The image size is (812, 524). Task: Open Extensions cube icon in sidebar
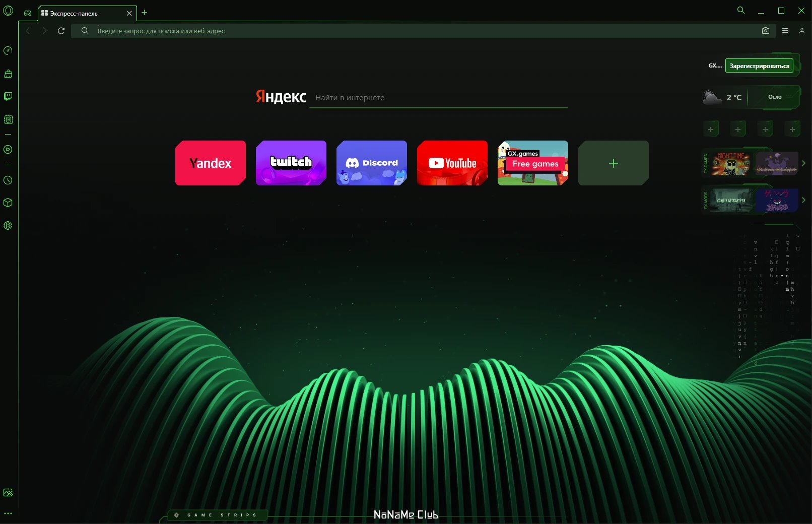8,203
